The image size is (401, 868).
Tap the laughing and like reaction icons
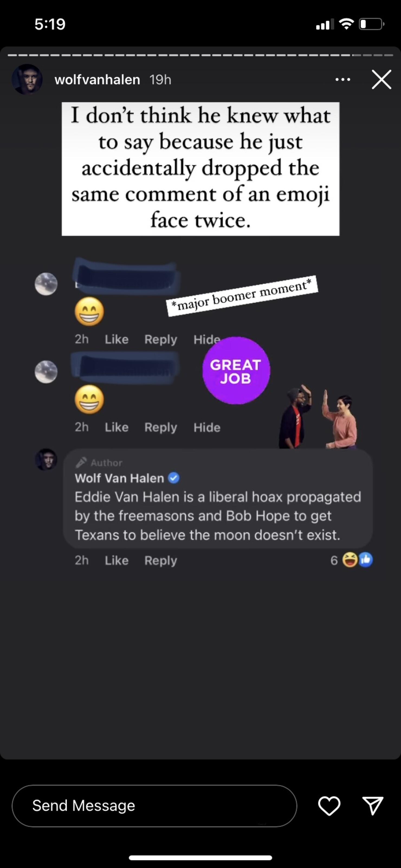click(x=358, y=560)
